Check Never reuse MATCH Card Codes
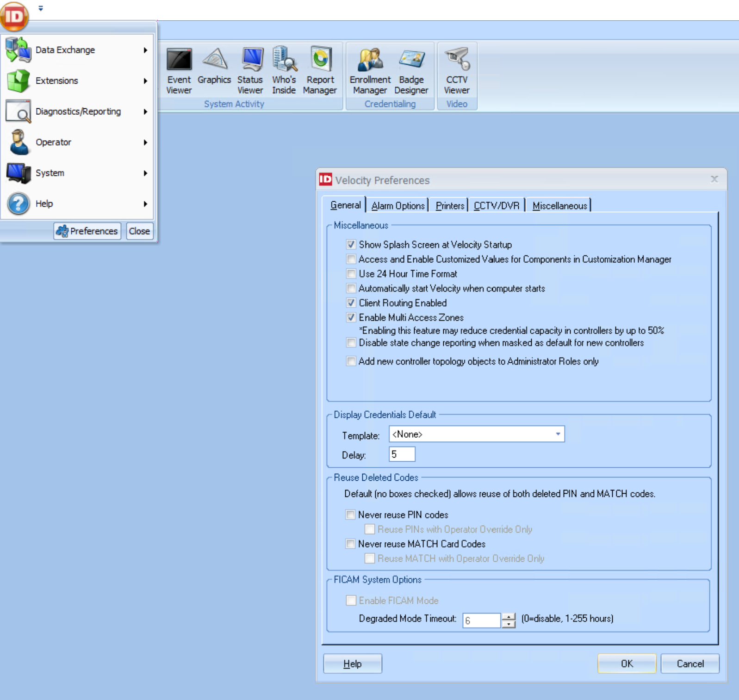739x700 pixels. (350, 544)
